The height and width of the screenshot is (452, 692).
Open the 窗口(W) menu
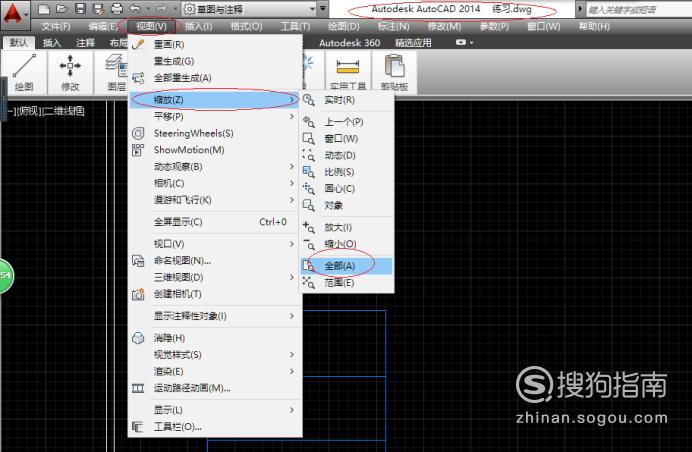pyautogui.click(x=544, y=26)
